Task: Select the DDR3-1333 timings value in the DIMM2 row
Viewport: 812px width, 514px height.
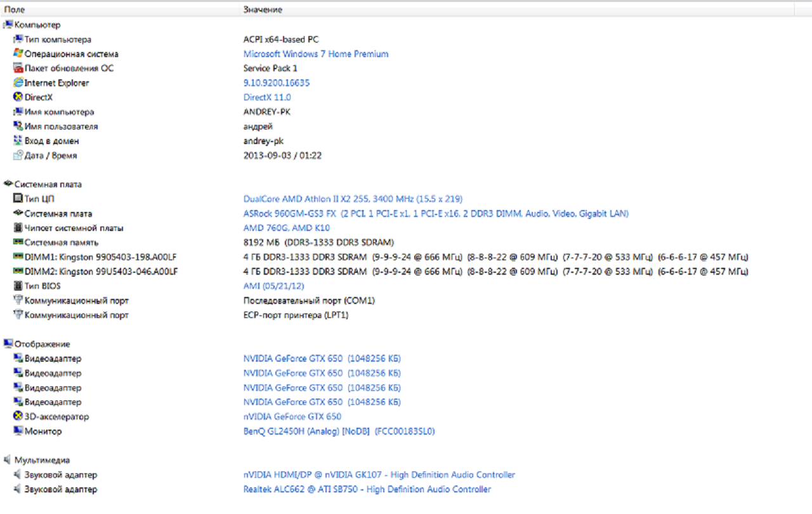Action: point(496,272)
